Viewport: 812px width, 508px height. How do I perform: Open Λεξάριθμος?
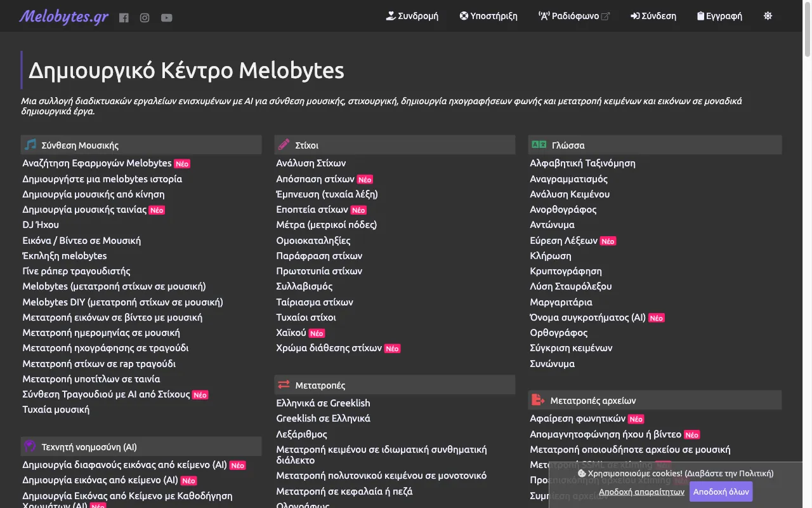click(x=301, y=434)
